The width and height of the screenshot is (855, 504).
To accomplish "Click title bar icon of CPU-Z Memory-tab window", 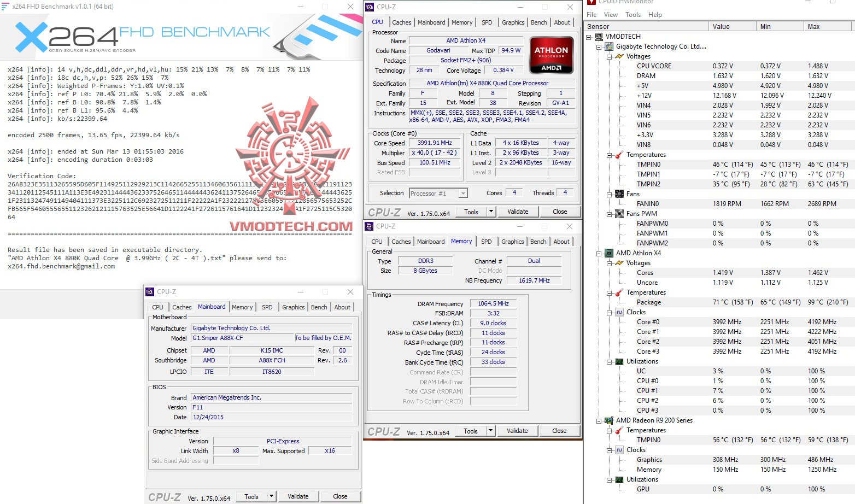I will (x=370, y=226).
